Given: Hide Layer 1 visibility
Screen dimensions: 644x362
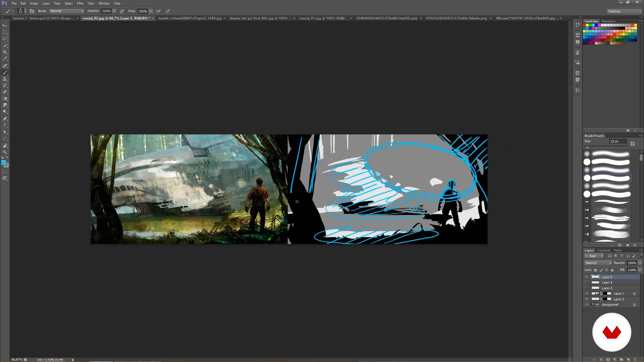Looking at the screenshot, I should tap(587, 294).
